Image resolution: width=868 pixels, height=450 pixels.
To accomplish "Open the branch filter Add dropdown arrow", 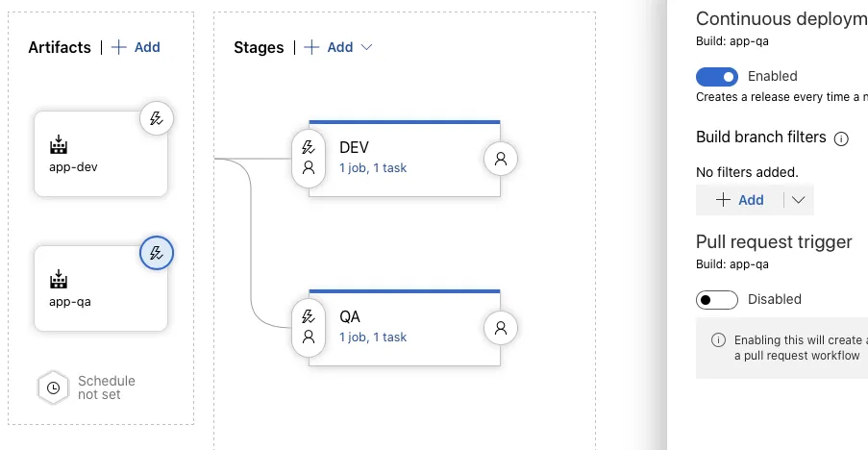I will tap(799, 200).
